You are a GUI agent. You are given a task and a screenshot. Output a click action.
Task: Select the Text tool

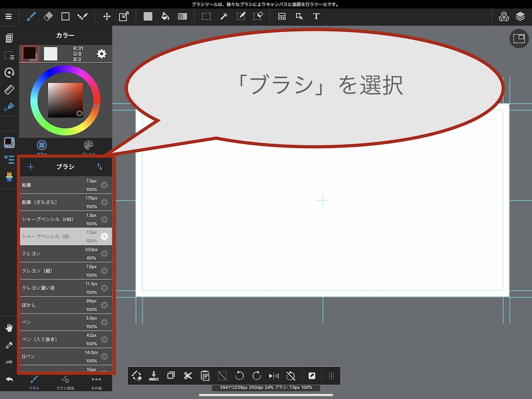316,16
